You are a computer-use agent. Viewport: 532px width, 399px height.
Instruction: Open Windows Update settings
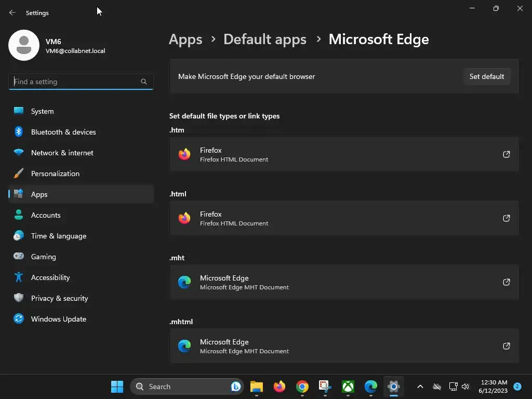tap(81, 319)
